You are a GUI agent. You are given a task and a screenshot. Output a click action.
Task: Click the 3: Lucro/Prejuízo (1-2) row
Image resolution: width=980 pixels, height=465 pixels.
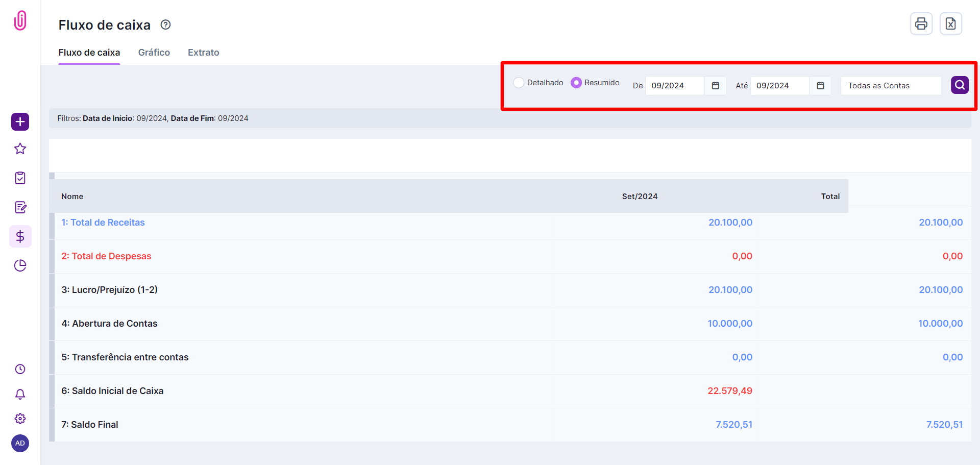click(x=510, y=290)
